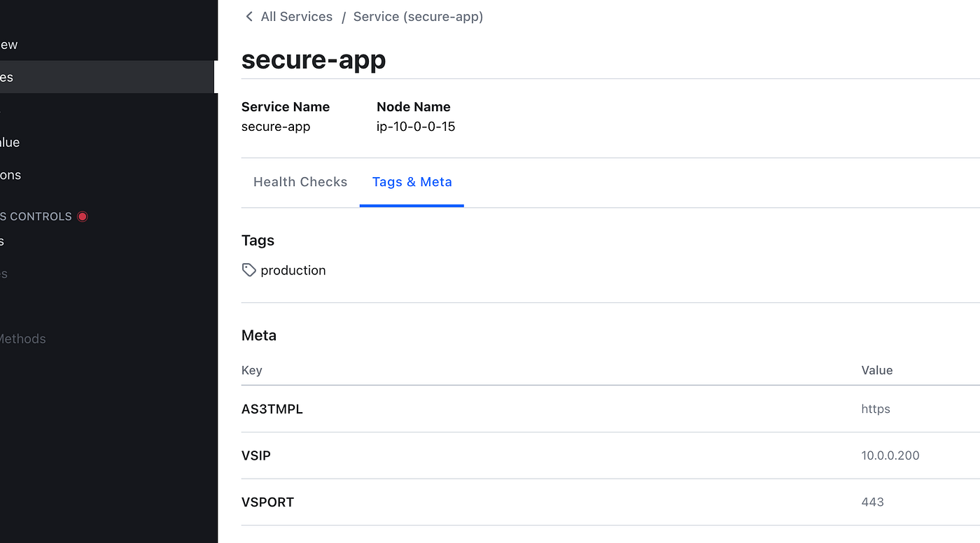Click node name ip-10-0-0-15
The image size is (980, 543).
tap(416, 127)
